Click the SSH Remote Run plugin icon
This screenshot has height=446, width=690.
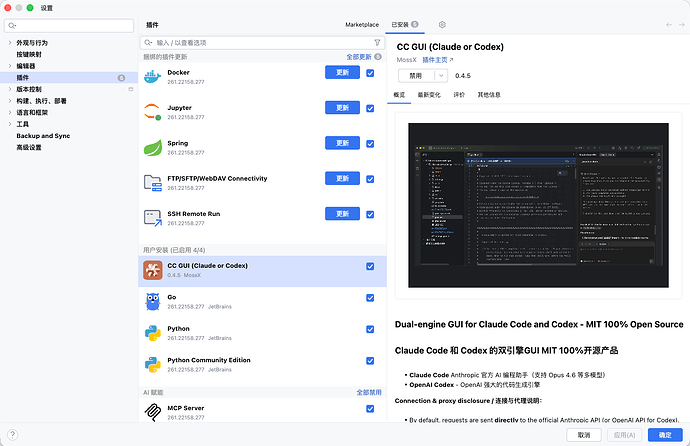click(153, 218)
